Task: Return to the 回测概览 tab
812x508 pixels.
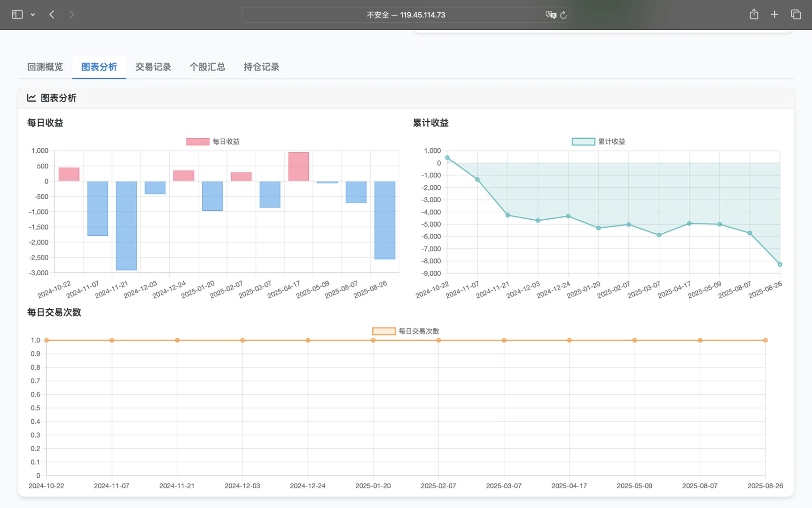Action: pyautogui.click(x=45, y=67)
